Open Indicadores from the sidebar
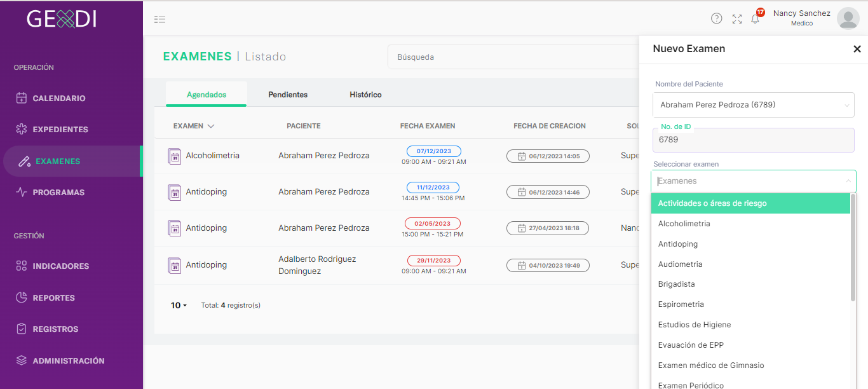 coord(61,266)
